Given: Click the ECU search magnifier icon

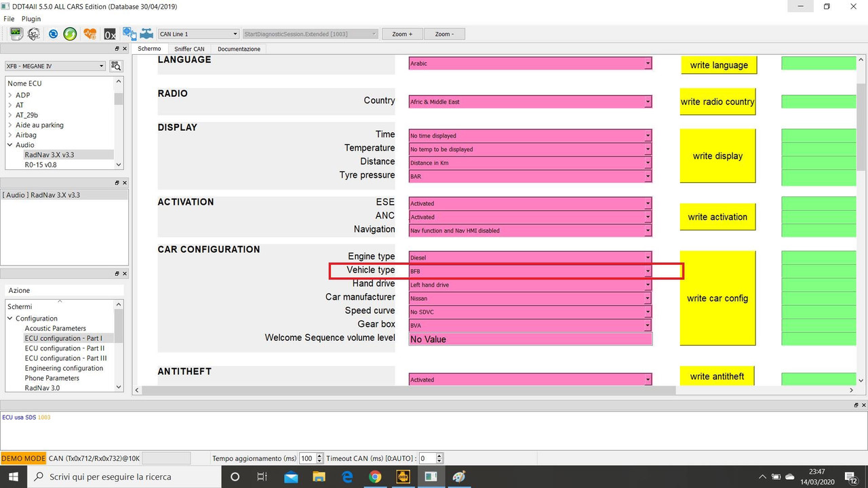Looking at the screenshot, I should tap(117, 66).
